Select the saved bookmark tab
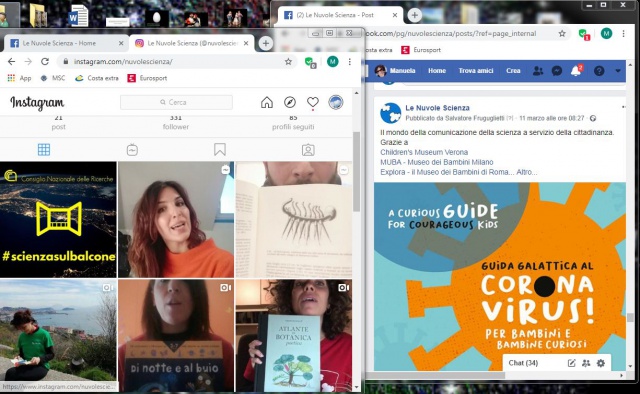The width and height of the screenshot is (640, 394). [220, 149]
